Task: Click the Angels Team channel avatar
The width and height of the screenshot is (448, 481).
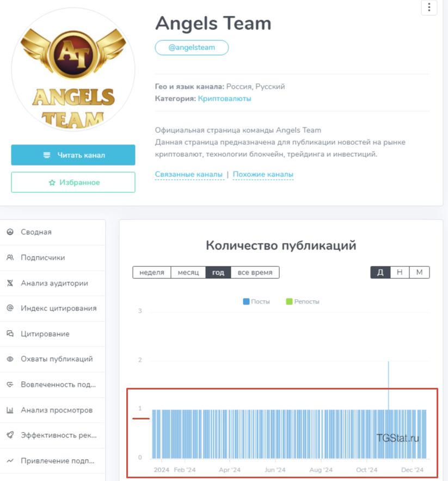Action: point(73,70)
